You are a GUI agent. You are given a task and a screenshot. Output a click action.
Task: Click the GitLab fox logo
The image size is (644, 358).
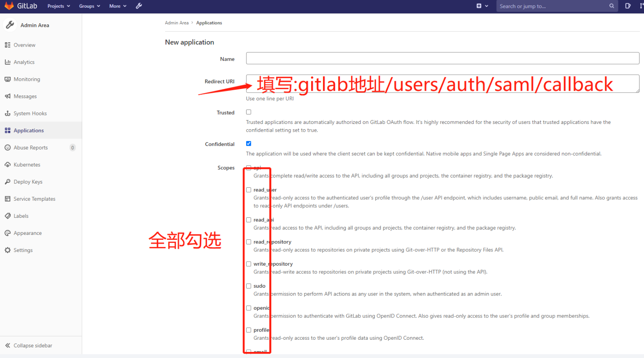point(9,6)
